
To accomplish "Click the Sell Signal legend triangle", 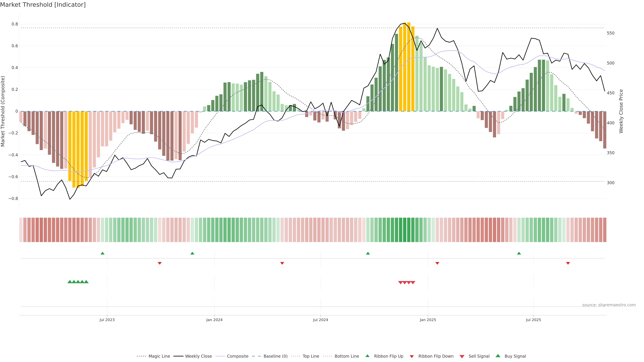I will [x=462, y=356].
